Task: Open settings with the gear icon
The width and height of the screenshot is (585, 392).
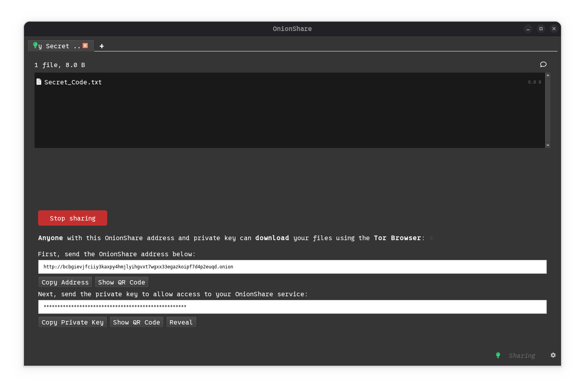Action: (x=553, y=355)
